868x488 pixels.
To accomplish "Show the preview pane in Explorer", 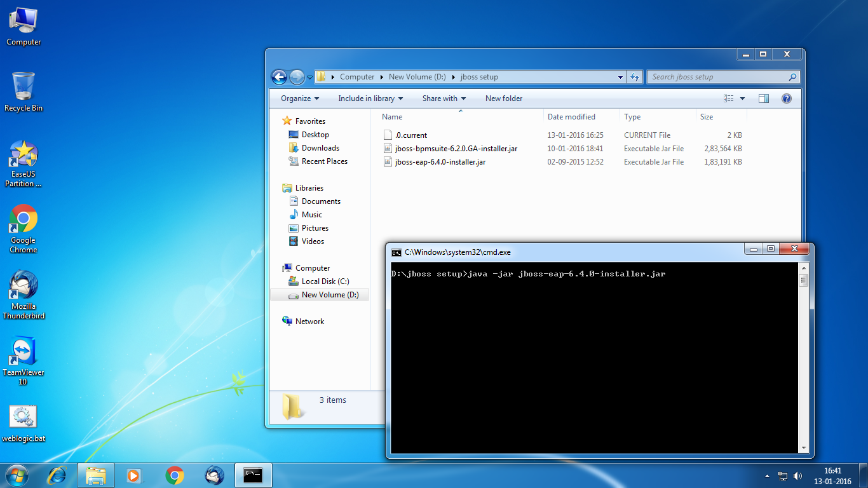I will (x=764, y=98).
